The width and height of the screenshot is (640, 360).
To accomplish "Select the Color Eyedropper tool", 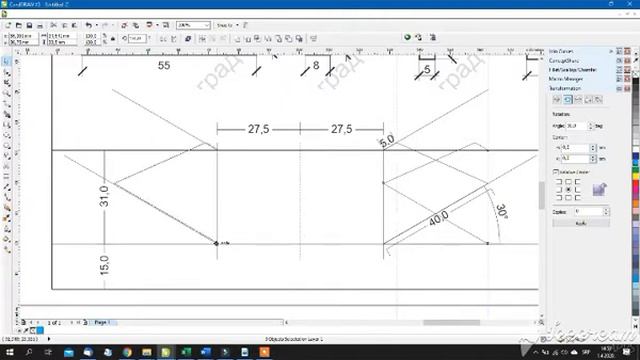I will [7, 219].
